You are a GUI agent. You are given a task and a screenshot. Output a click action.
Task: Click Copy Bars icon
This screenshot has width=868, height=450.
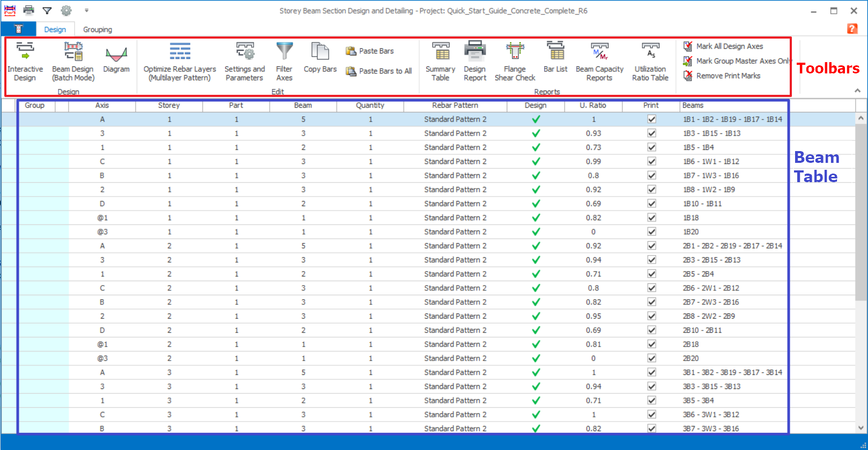320,51
